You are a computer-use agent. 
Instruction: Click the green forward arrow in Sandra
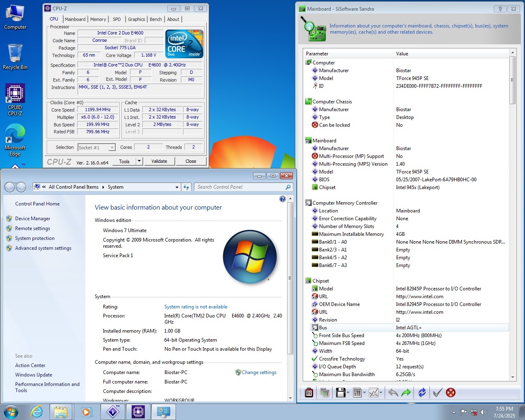406,393
